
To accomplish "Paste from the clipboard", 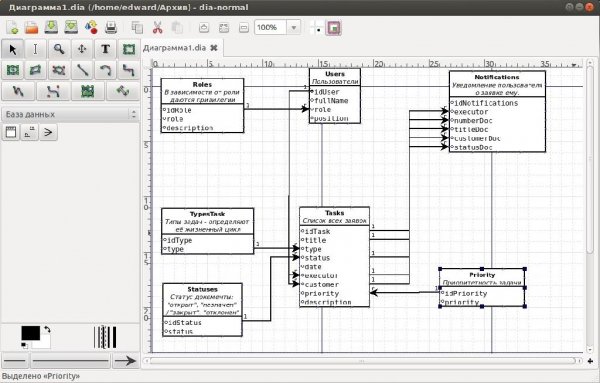I will [177, 28].
